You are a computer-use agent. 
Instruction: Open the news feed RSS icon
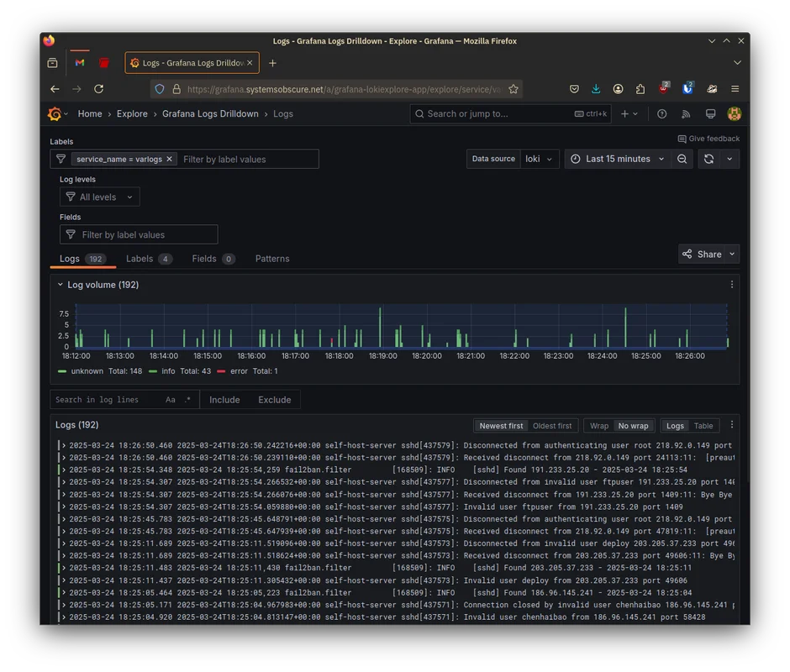point(686,114)
